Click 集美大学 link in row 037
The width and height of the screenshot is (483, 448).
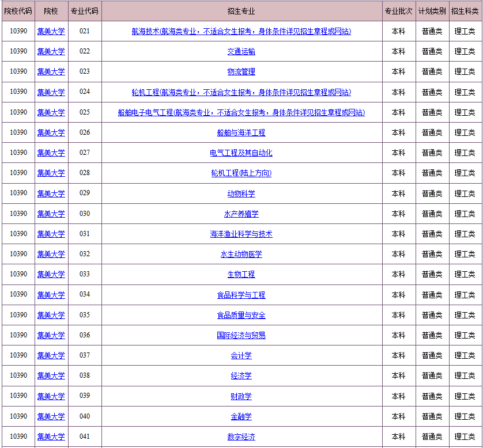click(51, 355)
